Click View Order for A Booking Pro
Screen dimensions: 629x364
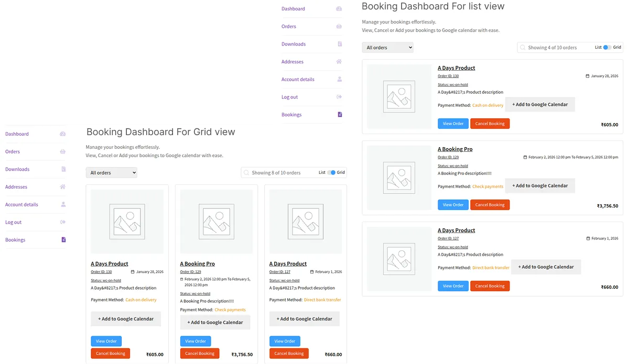pos(453,204)
